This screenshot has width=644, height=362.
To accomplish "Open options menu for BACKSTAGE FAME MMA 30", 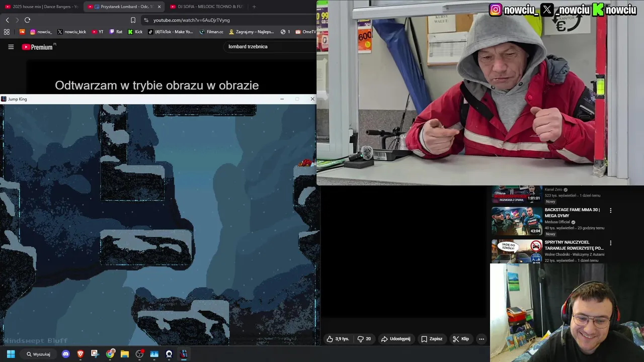I will [611, 211].
